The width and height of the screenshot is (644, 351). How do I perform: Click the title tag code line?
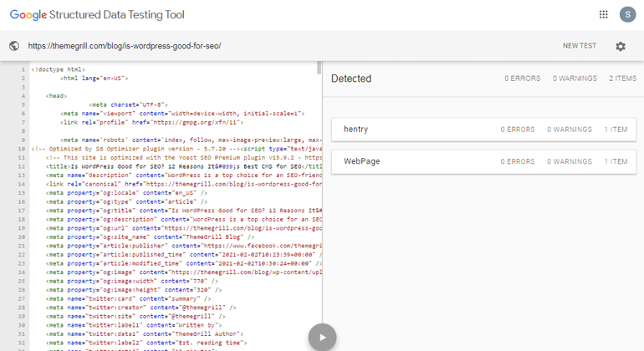tap(184, 166)
